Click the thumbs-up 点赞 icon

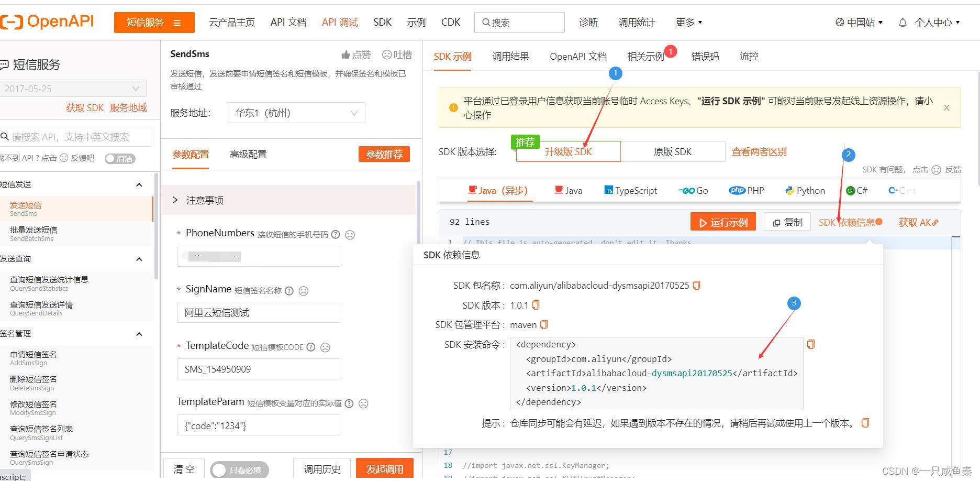346,55
